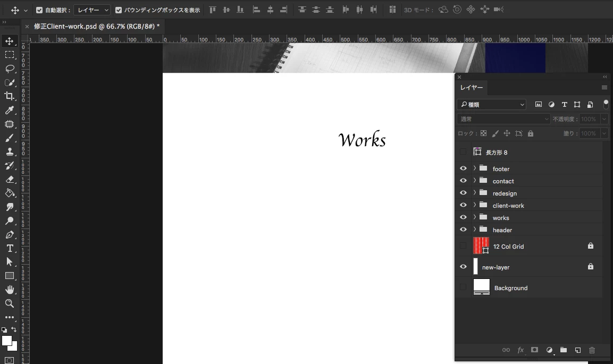
Task: Expand the client-work group
Action: pos(475,205)
